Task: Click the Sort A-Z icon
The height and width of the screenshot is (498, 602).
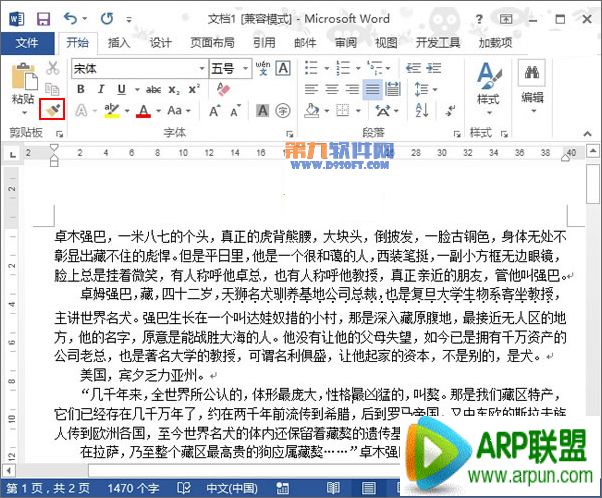Action: (x=422, y=111)
